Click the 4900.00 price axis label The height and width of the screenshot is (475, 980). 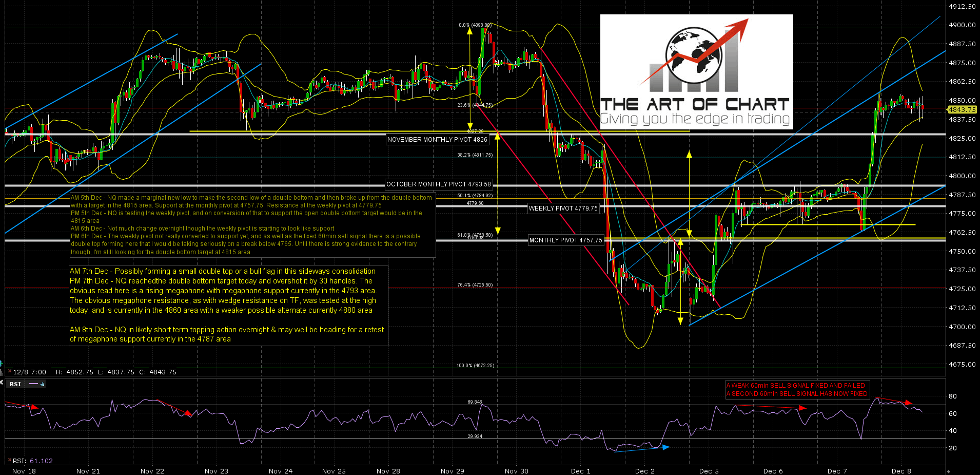tap(962, 25)
